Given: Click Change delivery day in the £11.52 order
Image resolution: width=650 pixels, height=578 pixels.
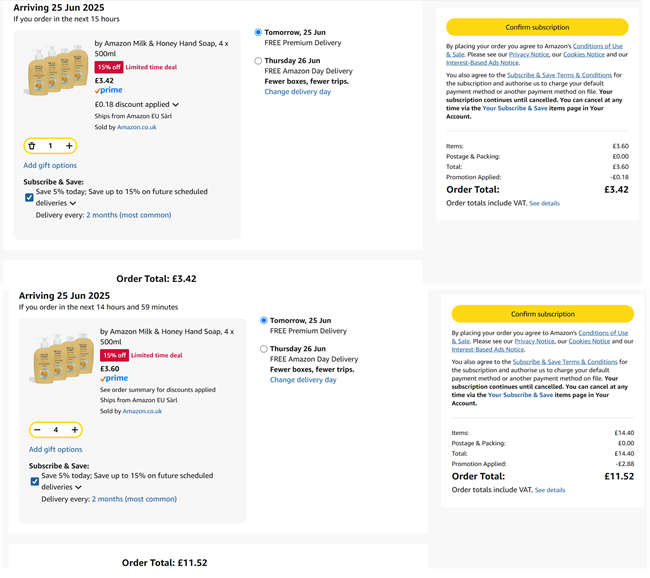Looking at the screenshot, I should pyautogui.click(x=303, y=380).
